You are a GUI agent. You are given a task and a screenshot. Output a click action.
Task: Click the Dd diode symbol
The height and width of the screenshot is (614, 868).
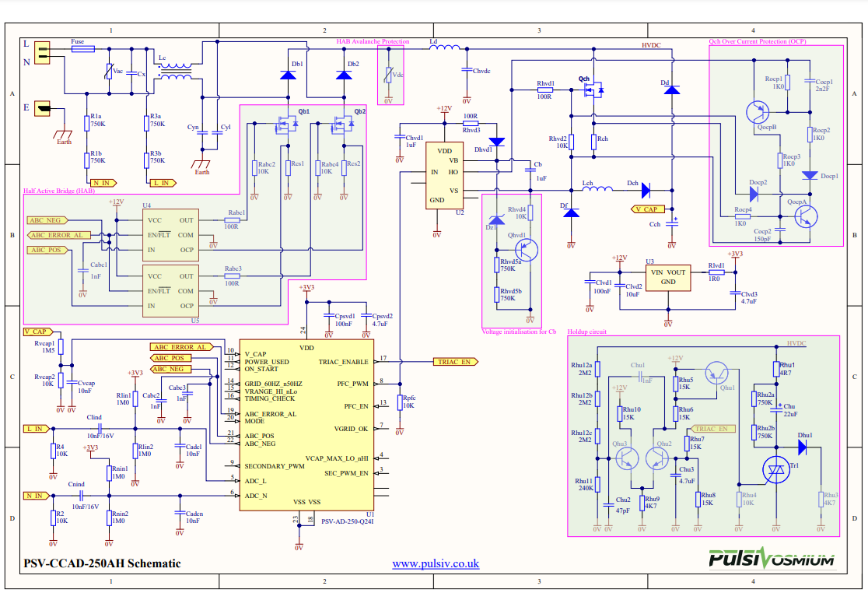click(x=671, y=89)
